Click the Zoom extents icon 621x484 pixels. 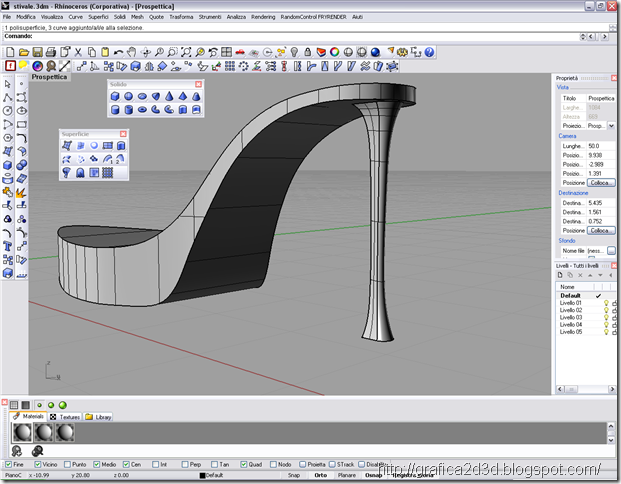pos(186,52)
